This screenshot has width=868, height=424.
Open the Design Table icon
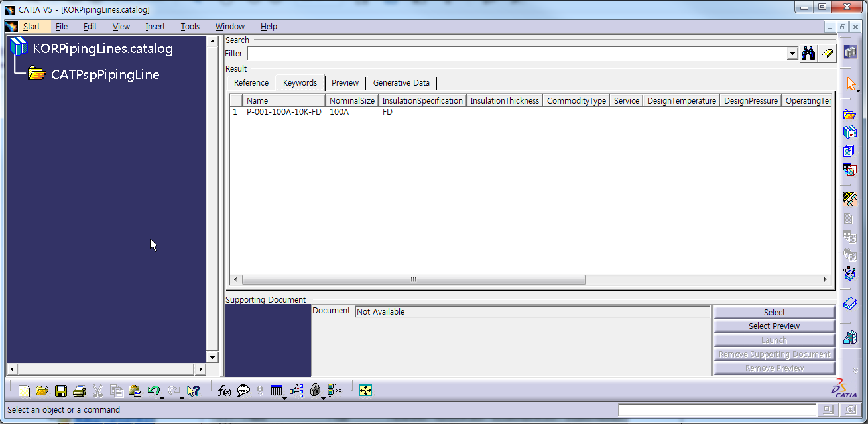coord(277,391)
